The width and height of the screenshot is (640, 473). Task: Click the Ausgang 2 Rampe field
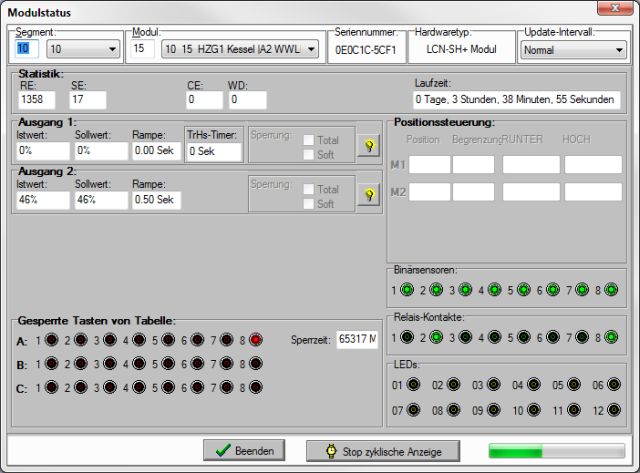156,199
